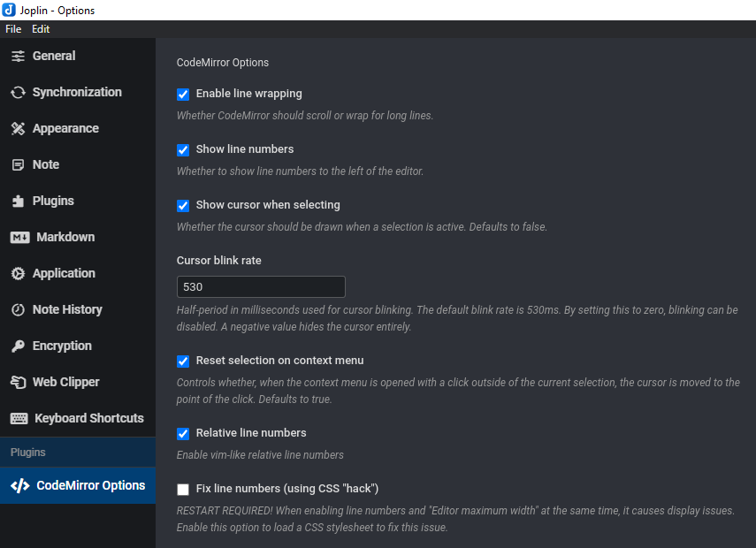
Task: Click the General sliders icon
Action: [18, 56]
